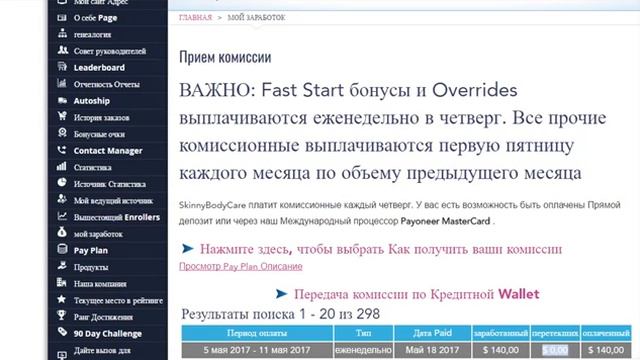Open Просмотр Pay Plan Описание link
The width and height of the screenshot is (640, 360).
click(x=240, y=267)
